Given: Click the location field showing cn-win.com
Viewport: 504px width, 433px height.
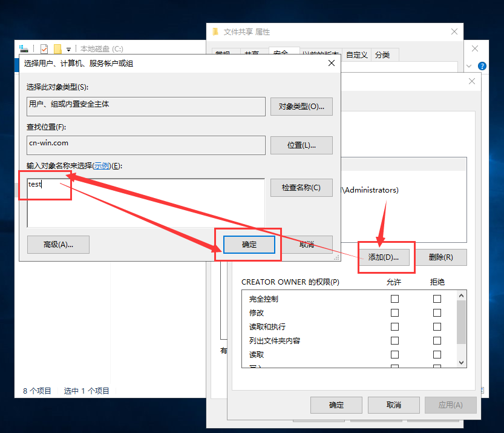Looking at the screenshot, I should [x=146, y=145].
